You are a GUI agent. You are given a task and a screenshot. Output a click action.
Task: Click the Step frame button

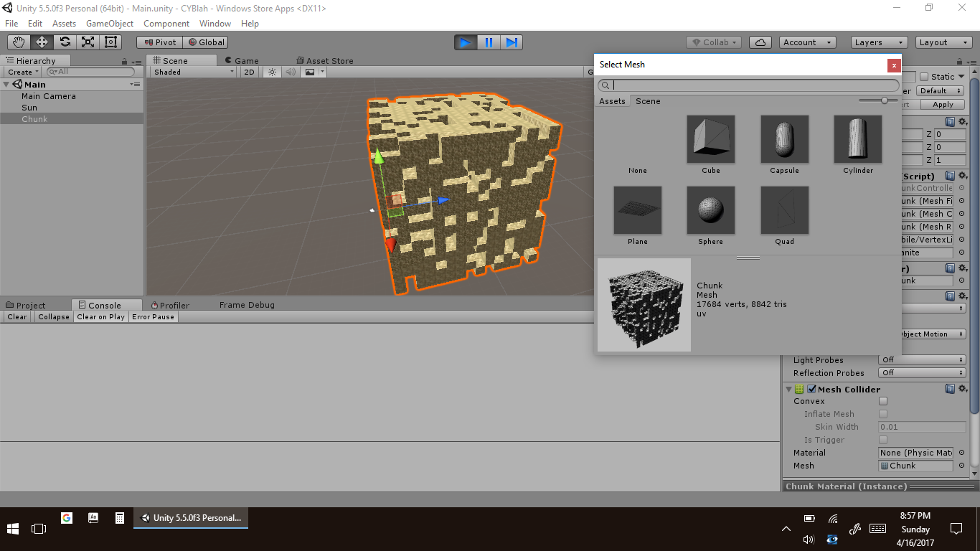click(x=512, y=42)
